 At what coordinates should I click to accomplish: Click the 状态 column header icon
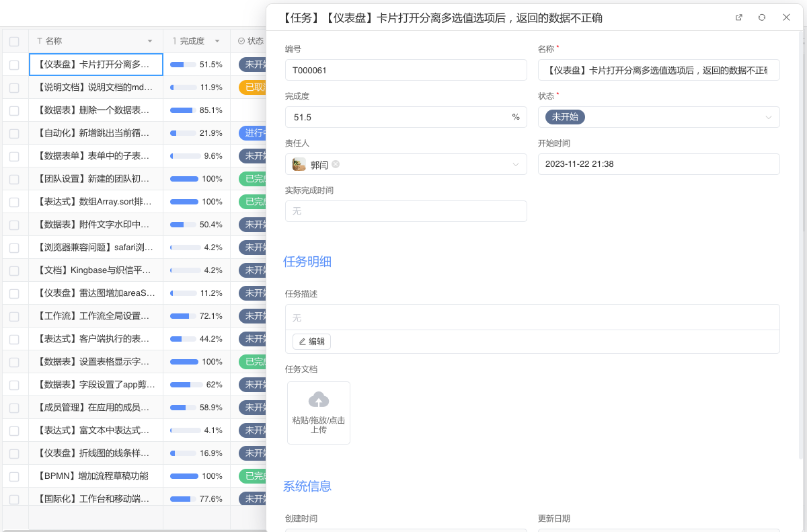[241, 41]
